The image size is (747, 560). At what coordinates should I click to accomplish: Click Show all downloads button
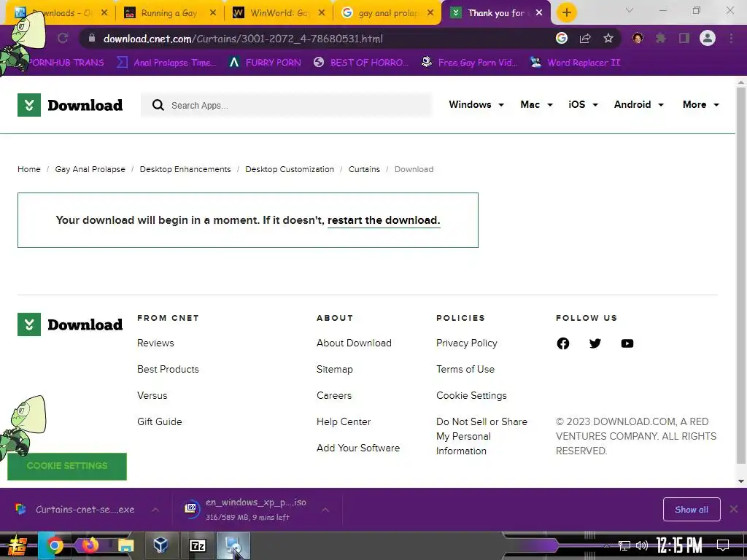[x=692, y=510]
